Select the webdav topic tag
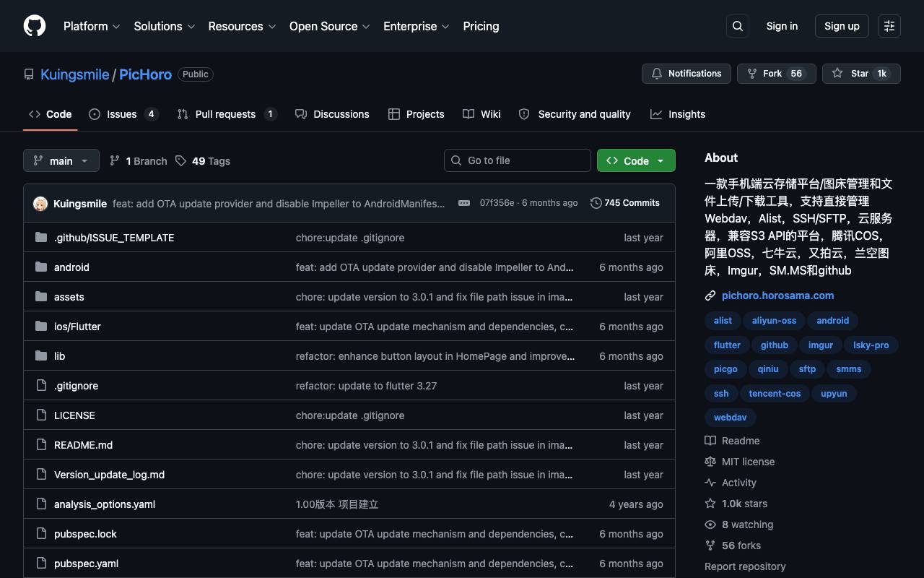 [x=731, y=418]
